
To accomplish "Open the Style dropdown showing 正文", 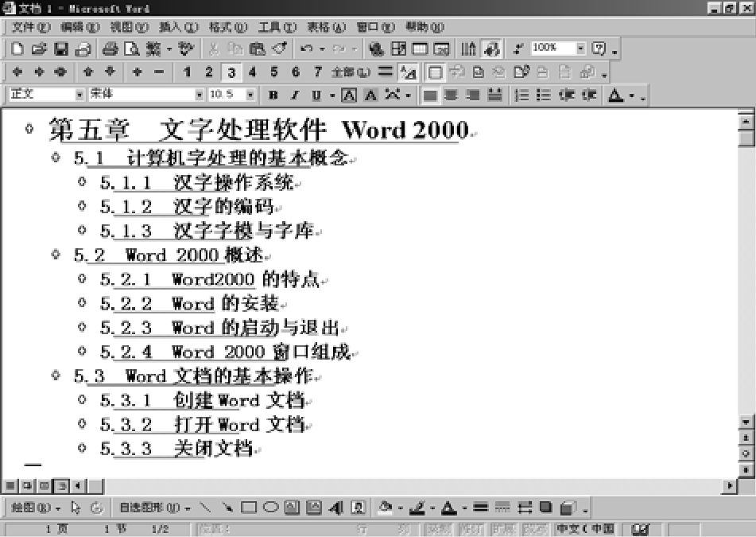I will coord(79,95).
